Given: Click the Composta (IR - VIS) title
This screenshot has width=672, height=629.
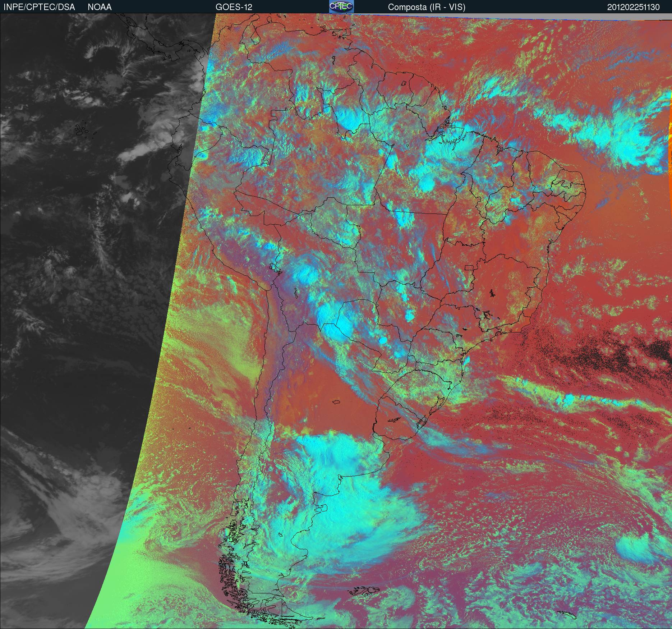Looking at the screenshot, I should (427, 7).
